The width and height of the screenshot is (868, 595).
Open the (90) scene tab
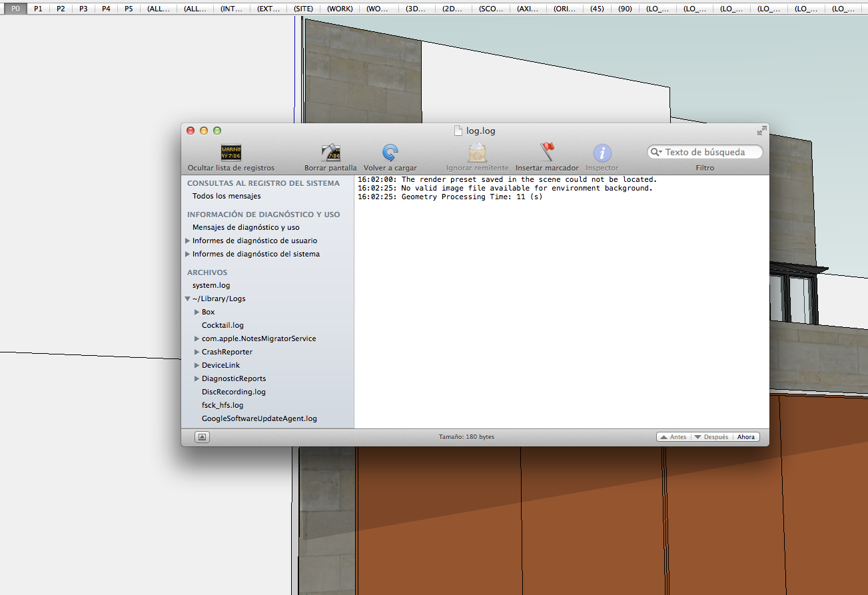[x=625, y=9]
